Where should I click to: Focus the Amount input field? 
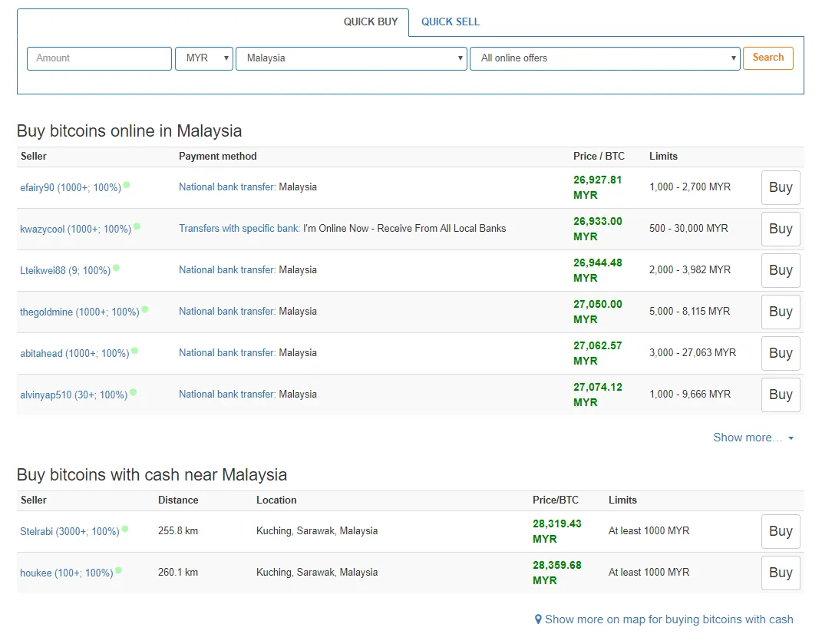99,58
